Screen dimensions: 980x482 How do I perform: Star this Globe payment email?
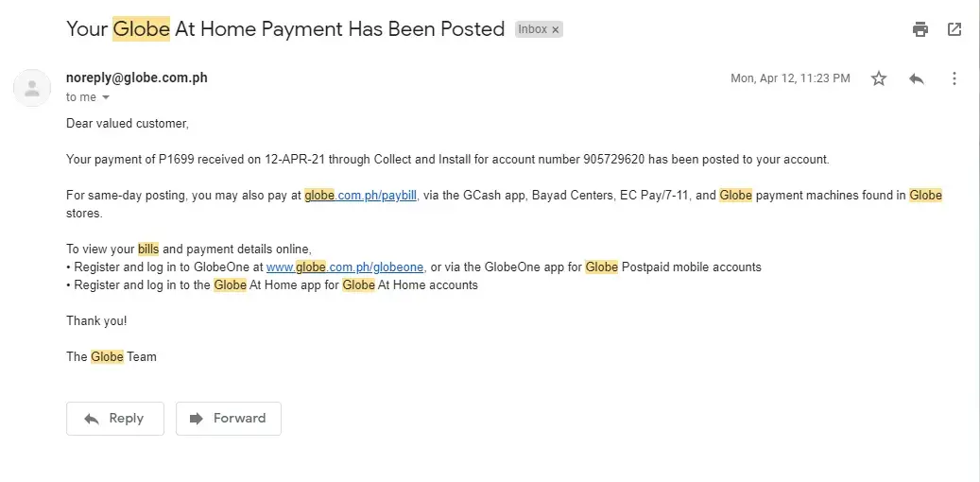(x=879, y=78)
